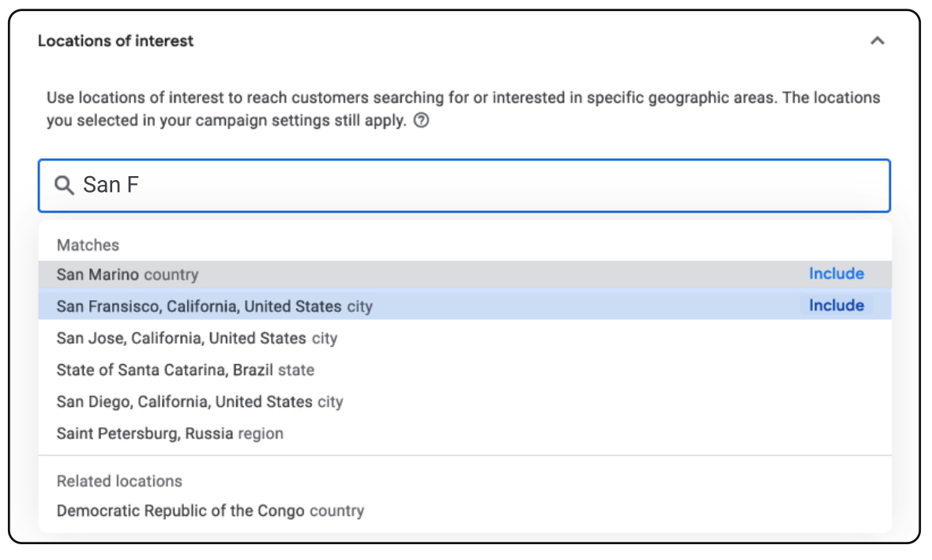Click the help question mark icon
Viewport: 932px width, 560px height.
pyautogui.click(x=422, y=122)
